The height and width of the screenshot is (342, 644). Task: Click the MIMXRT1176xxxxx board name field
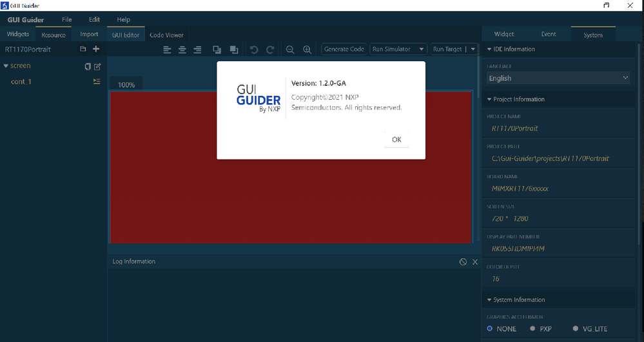(x=520, y=189)
